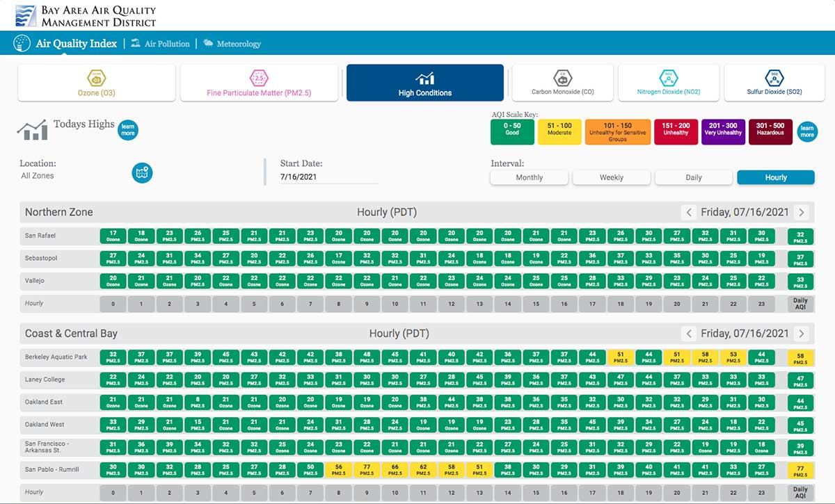Open the Ozone (O3) pollutant view

point(97,83)
